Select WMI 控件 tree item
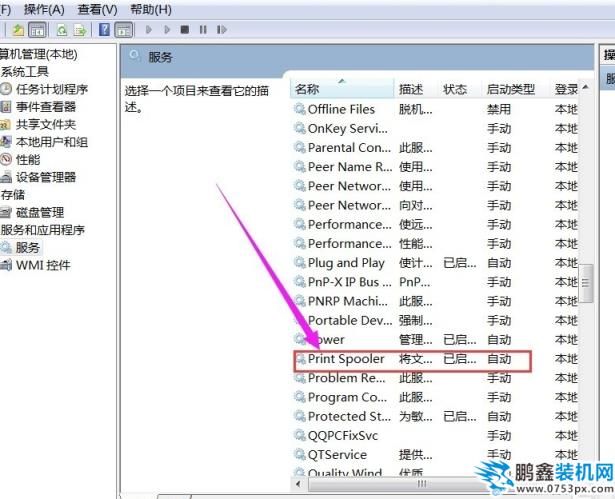The image size is (615, 499). [x=43, y=265]
